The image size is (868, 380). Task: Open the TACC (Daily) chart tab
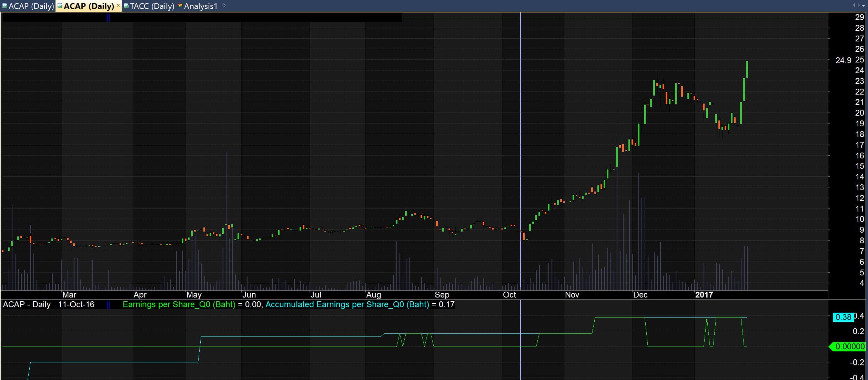[x=152, y=6]
